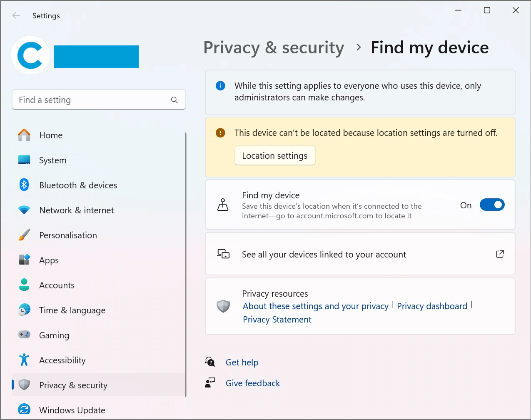Open Gaming via its controller icon

[24, 335]
